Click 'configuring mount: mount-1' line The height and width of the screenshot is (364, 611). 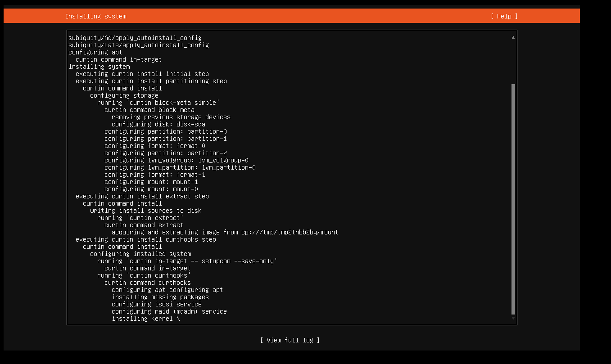[x=151, y=182]
